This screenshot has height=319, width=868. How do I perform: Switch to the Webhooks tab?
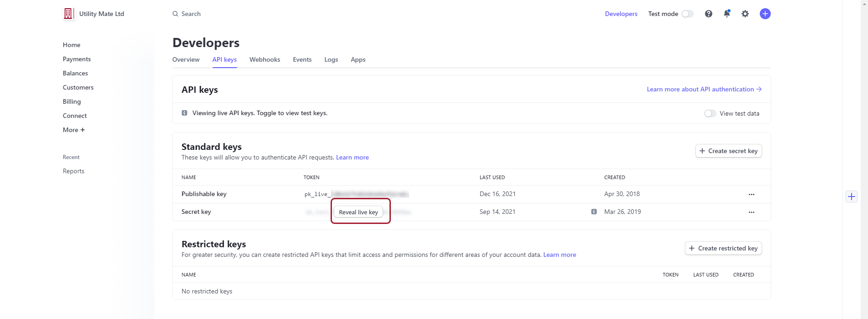tap(264, 59)
